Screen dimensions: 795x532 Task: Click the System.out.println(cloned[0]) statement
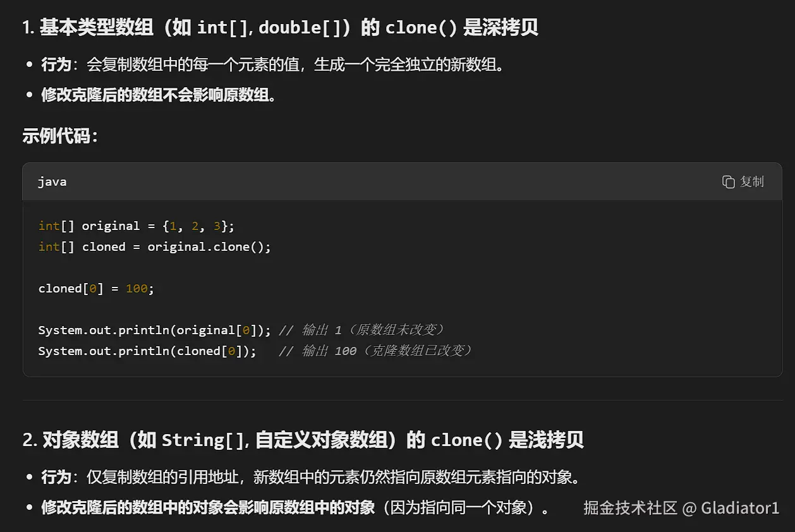[x=147, y=351]
